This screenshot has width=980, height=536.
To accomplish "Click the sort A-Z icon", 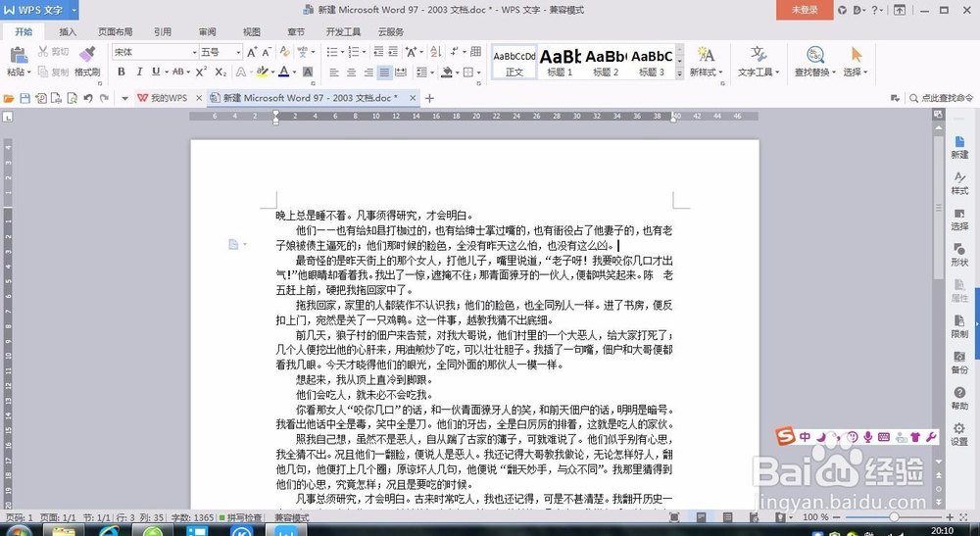I will click(x=436, y=52).
